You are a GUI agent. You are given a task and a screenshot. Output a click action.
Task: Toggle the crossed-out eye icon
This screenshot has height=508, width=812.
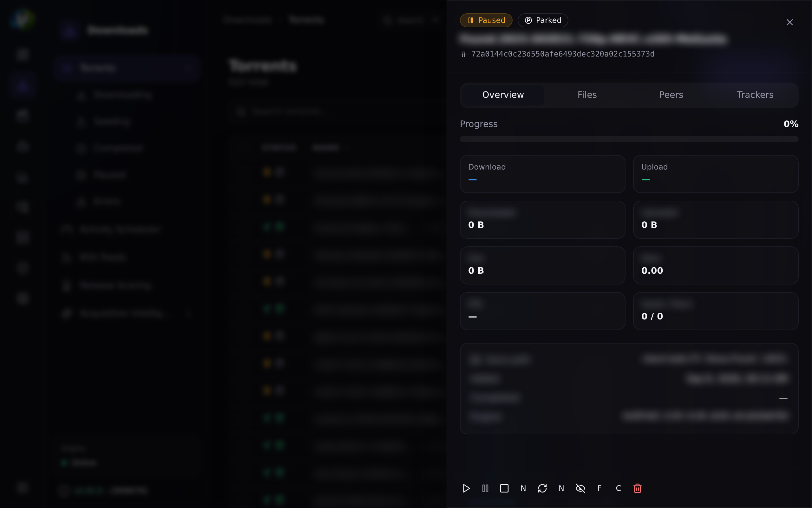[580, 488]
